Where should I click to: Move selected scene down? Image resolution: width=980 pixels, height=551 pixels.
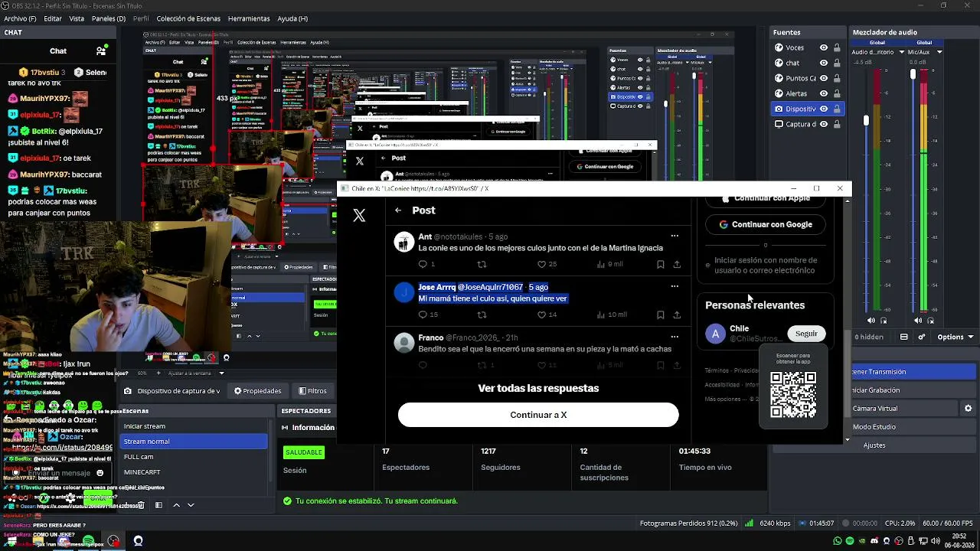point(191,505)
